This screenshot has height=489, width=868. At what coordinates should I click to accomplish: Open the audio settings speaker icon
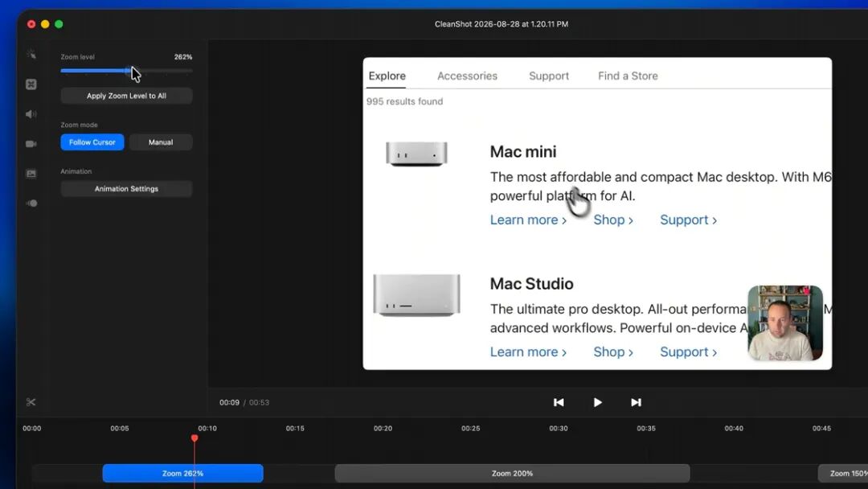tap(31, 114)
